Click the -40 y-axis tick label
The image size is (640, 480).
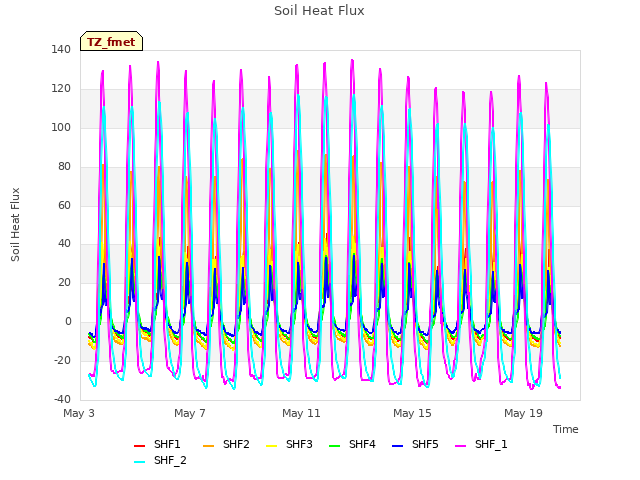pos(62,399)
